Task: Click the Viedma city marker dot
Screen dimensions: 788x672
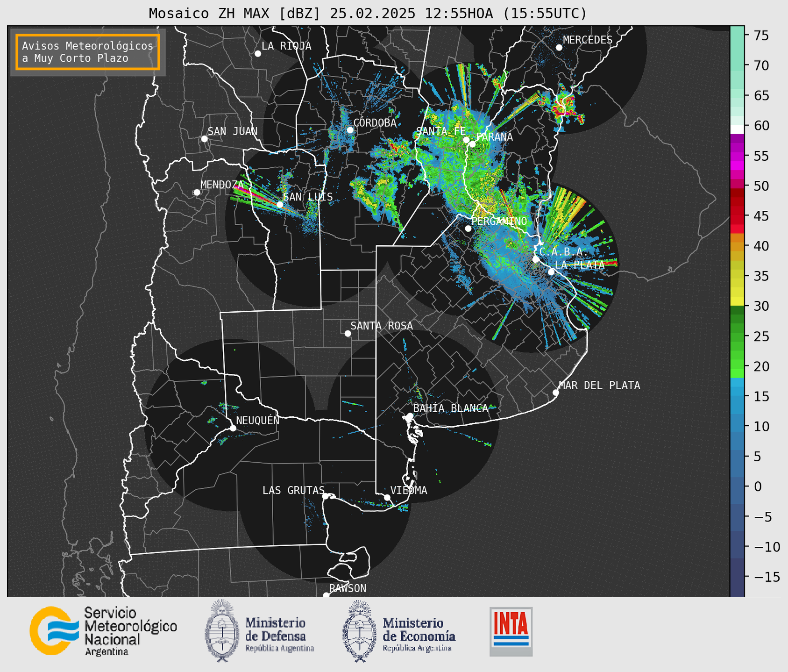Action: [x=387, y=497]
